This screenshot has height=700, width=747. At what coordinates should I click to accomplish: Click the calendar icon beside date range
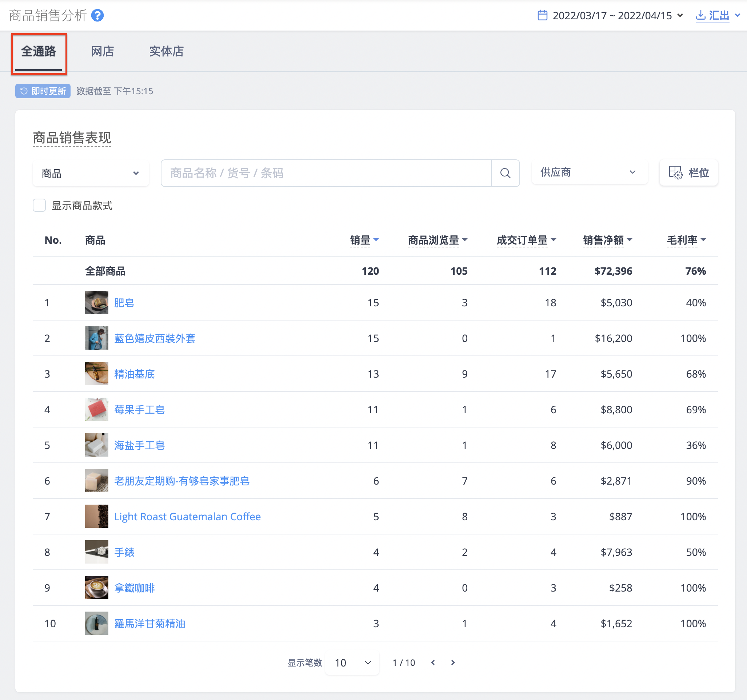(x=542, y=15)
